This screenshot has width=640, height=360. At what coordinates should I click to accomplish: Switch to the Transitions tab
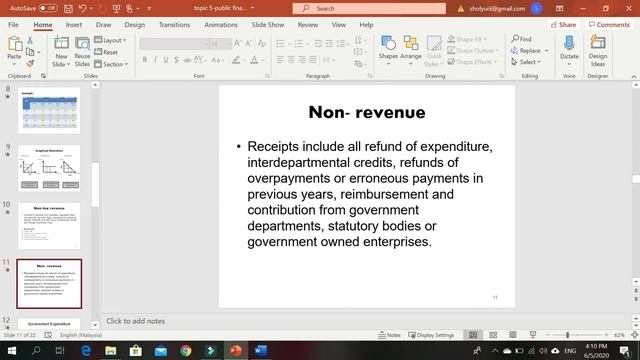click(174, 24)
